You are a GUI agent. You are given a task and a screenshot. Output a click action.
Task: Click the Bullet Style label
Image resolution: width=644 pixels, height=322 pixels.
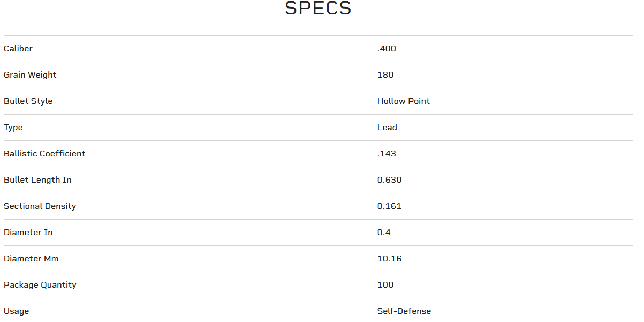(x=28, y=101)
